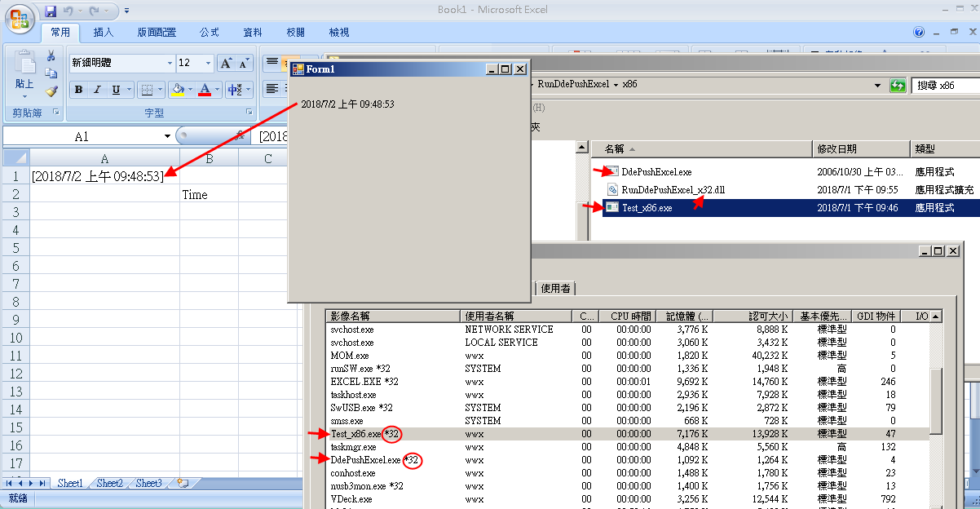980x509 pixels.
Task: Click the Paste clipboard icon
Action: [x=25, y=63]
